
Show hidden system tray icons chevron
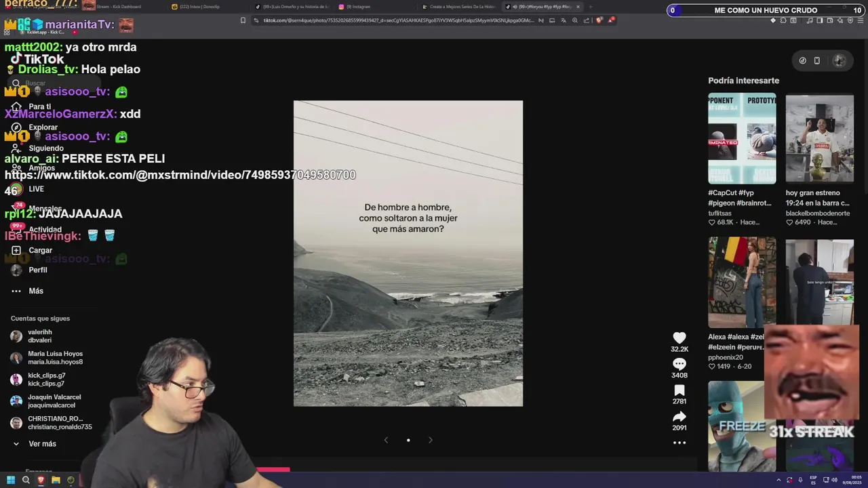(778, 480)
